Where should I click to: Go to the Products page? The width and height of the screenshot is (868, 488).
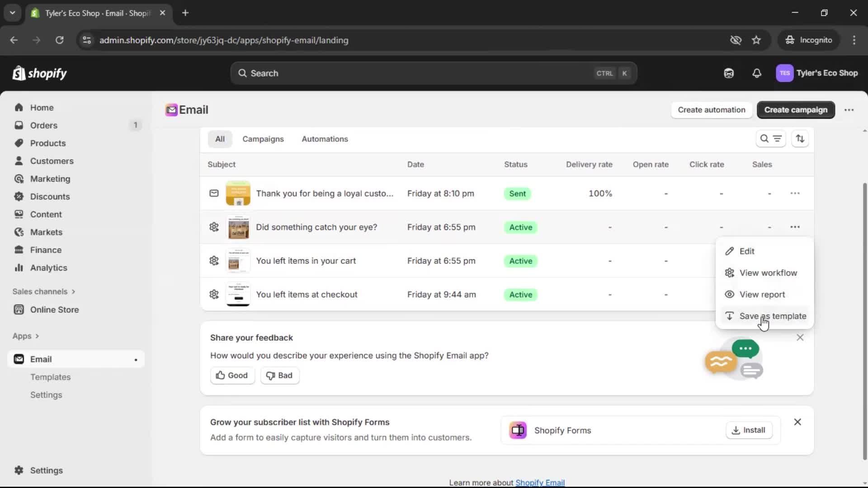point(47,143)
